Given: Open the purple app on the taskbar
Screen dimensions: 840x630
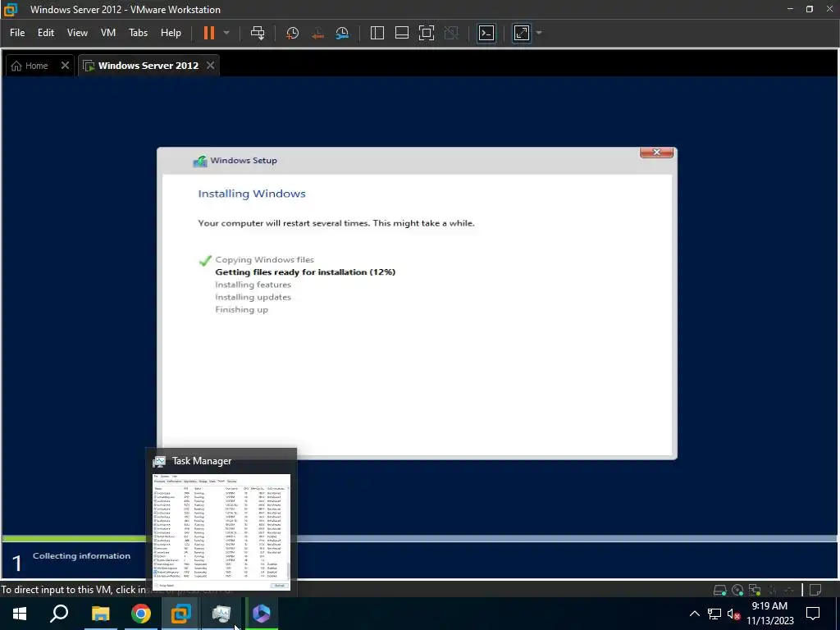Looking at the screenshot, I should [262, 614].
